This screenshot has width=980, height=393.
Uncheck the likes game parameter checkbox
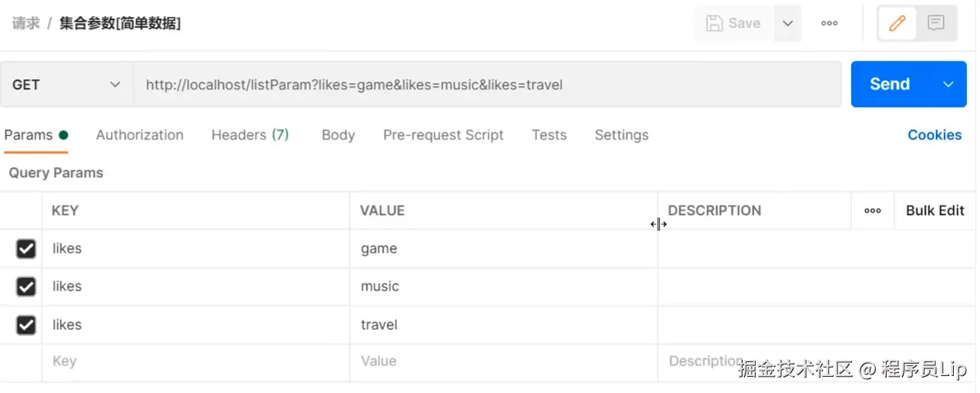(x=26, y=249)
